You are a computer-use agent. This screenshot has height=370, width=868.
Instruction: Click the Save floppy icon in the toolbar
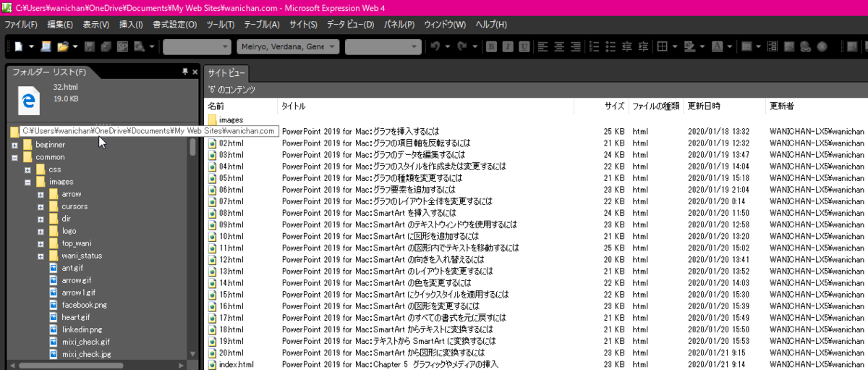(90, 46)
